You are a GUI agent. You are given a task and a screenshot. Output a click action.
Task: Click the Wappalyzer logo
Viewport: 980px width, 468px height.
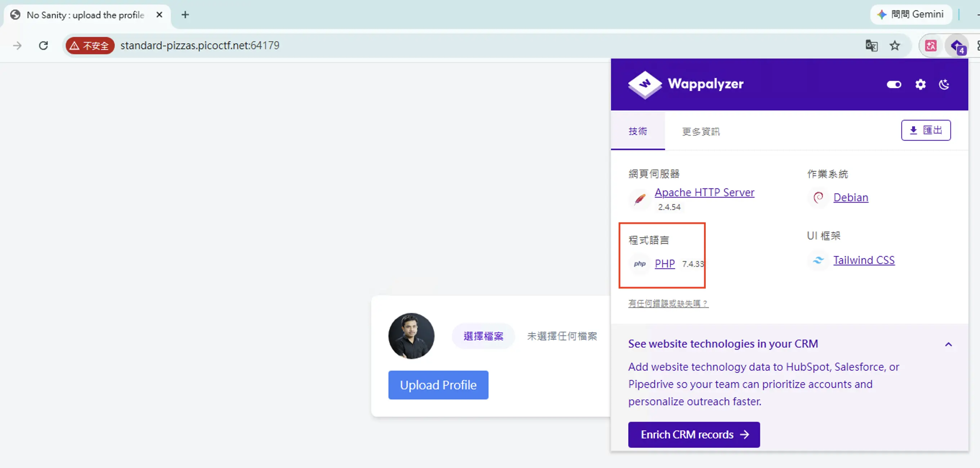point(685,84)
